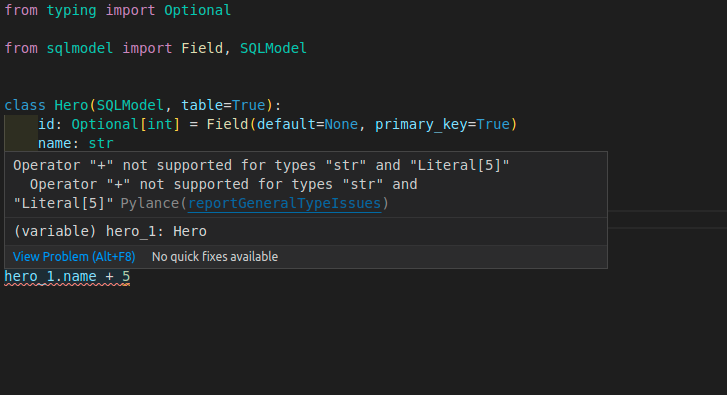Viewport: 727px width, 395px height.
Task: Click the name attribute in hero_1.name
Action: tap(80, 276)
